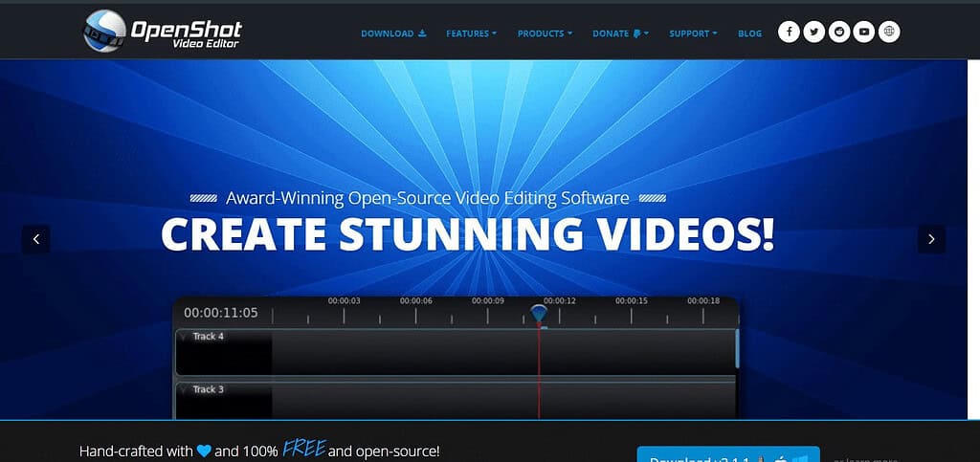Show the previous carousel slide
The image size is (980, 462).
point(36,239)
